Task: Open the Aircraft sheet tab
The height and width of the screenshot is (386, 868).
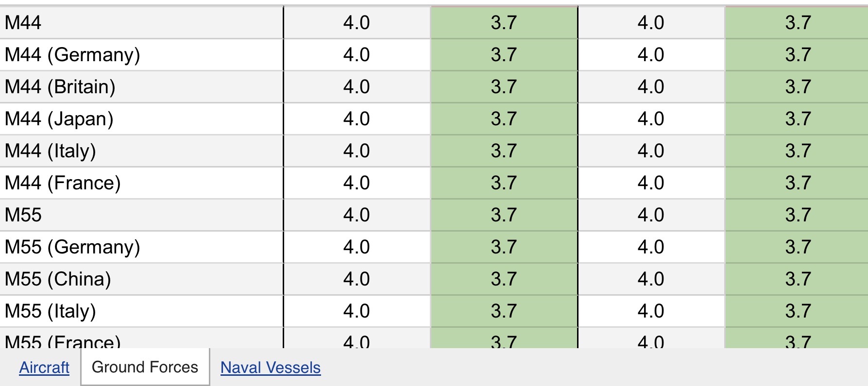Action: [x=44, y=368]
